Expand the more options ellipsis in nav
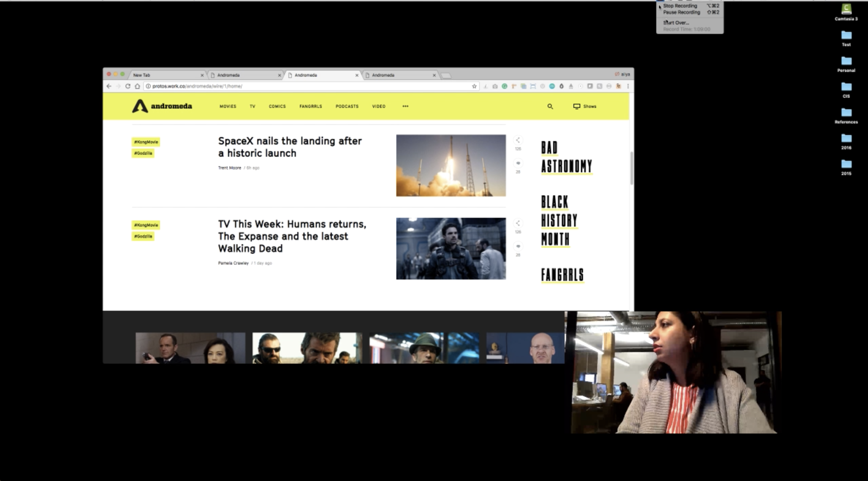Image resolution: width=868 pixels, height=481 pixels. click(405, 107)
